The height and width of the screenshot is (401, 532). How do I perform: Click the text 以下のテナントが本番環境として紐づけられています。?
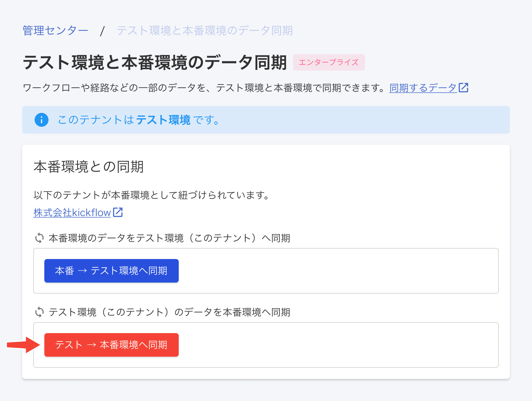coord(152,195)
